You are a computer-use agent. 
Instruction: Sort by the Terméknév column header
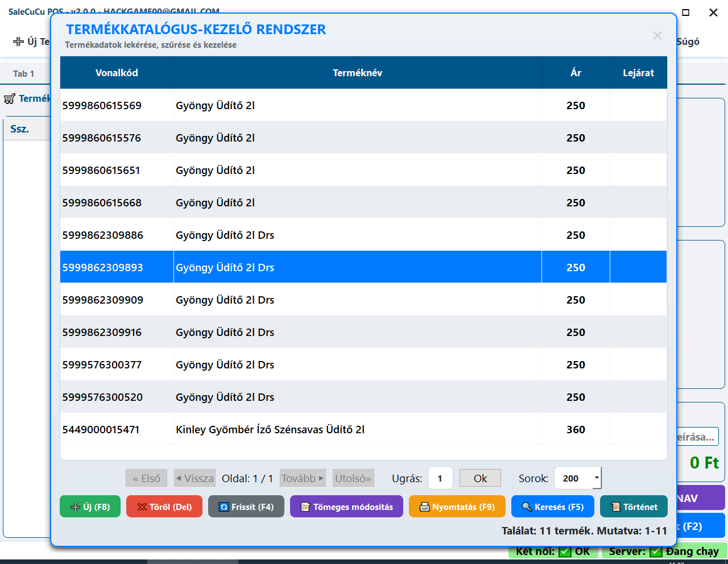point(358,73)
